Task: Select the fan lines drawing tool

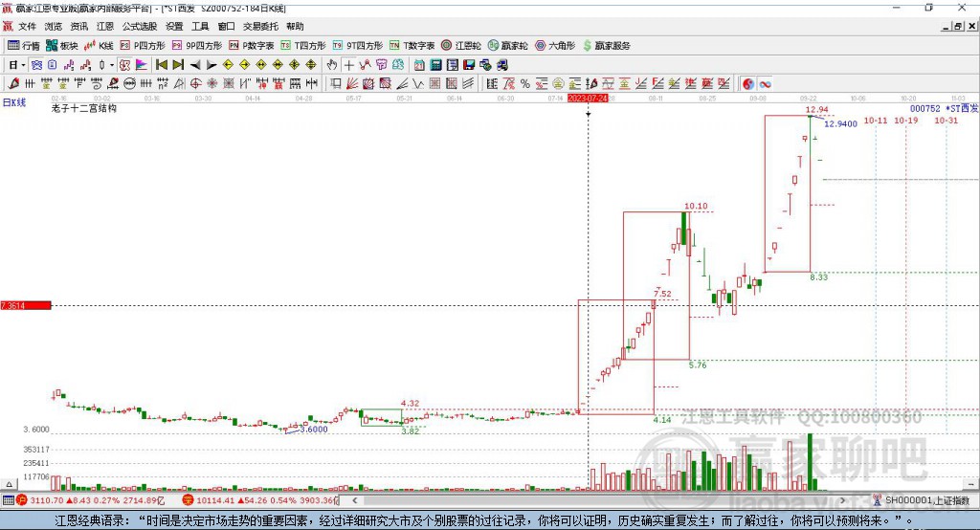Action: click(352, 84)
